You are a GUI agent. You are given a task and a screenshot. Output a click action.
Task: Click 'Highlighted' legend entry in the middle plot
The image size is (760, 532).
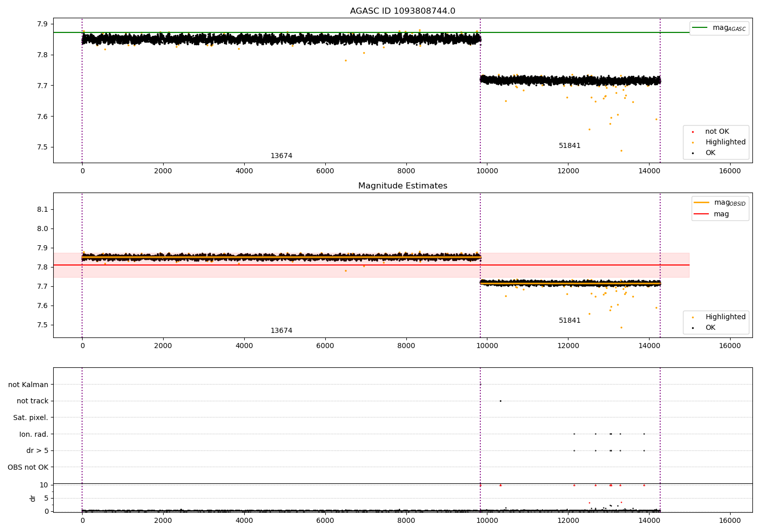pos(719,317)
